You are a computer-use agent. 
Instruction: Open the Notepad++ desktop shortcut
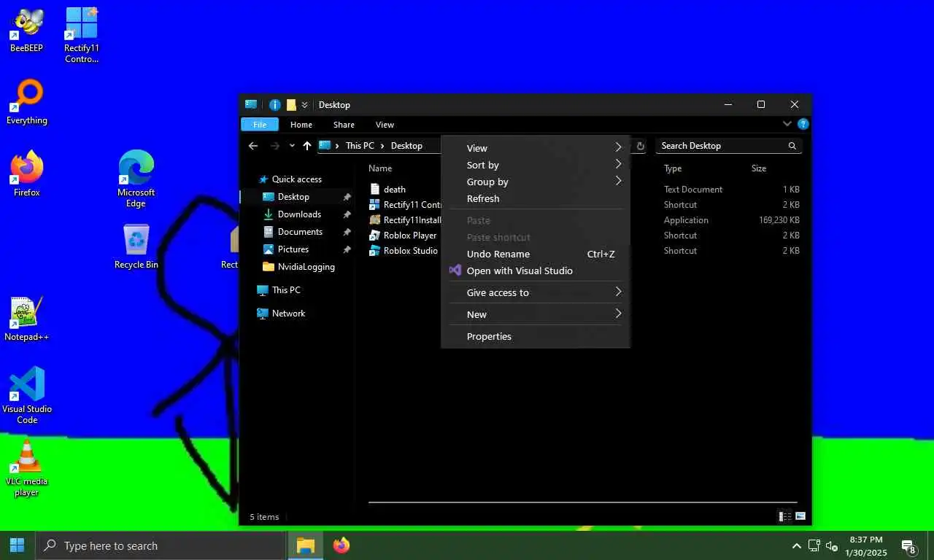coord(26,319)
